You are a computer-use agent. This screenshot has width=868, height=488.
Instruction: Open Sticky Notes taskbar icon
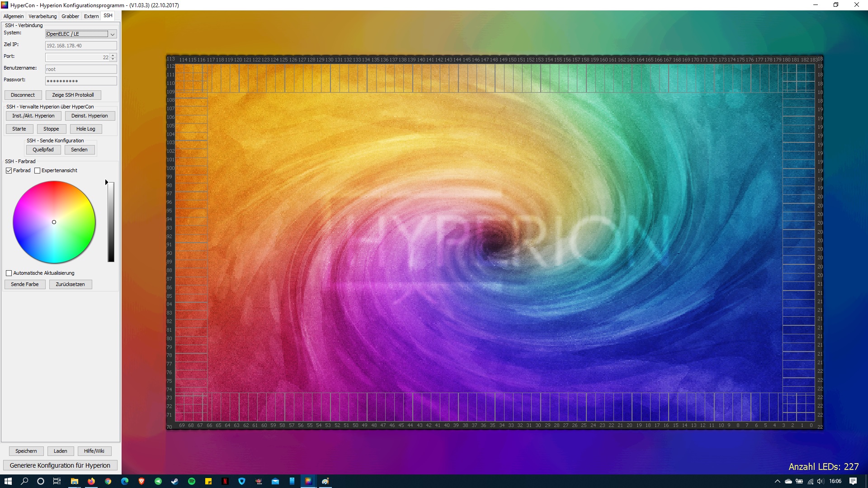tap(208, 481)
